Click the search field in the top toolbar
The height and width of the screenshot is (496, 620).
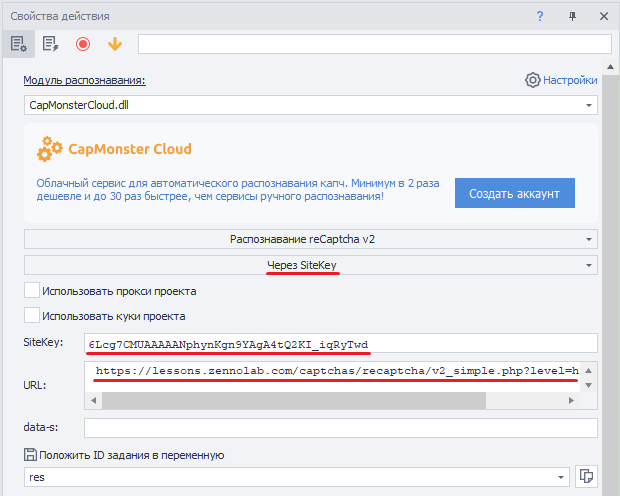[x=374, y=44]
